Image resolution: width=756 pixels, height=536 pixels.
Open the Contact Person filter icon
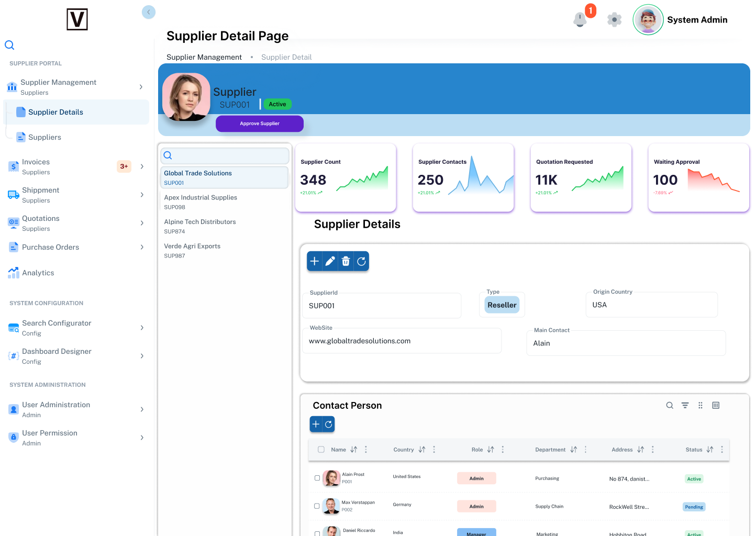tap(685, 406)
